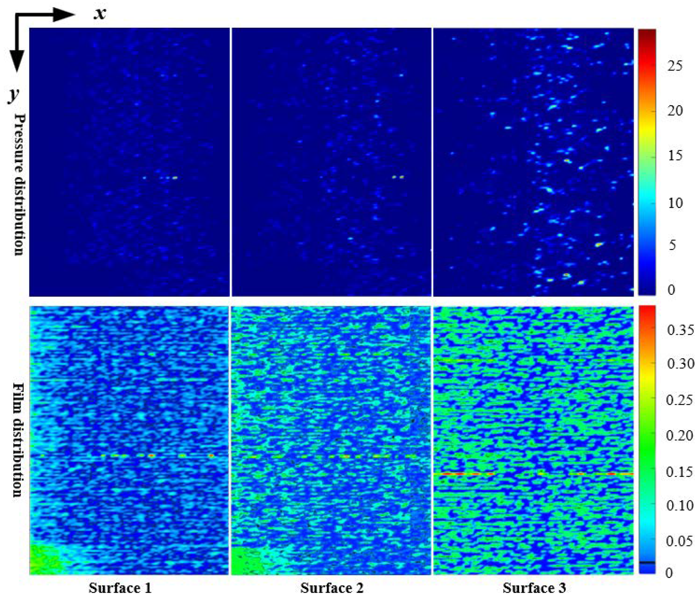Click the 'Pressure distribution' vertical label
The image size is (700, 600).
(20, 185)
